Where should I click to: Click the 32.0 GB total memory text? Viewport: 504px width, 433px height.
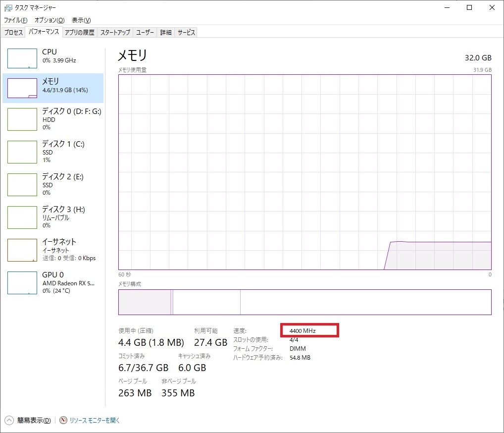[478, 58]
